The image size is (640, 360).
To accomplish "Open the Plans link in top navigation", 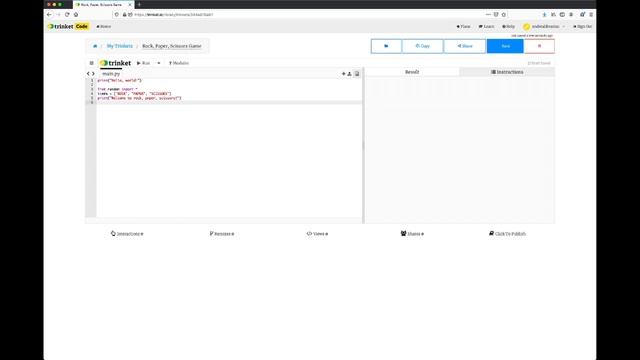I will [464, 27].
